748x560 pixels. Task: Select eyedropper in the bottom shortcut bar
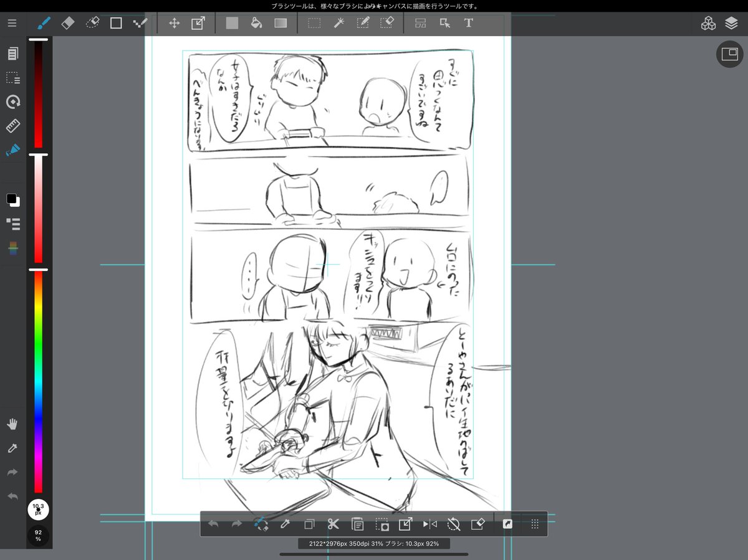tap(285, 524)
